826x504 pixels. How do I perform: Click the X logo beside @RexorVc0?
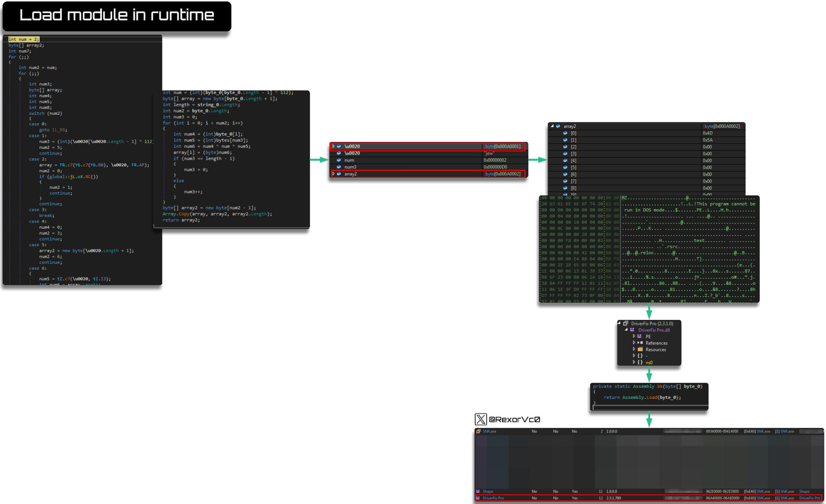(481, 419)
